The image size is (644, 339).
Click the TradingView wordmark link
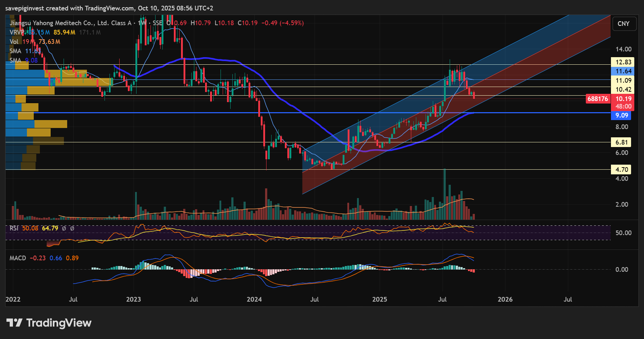pyautogui.click(x=59, y=323)
